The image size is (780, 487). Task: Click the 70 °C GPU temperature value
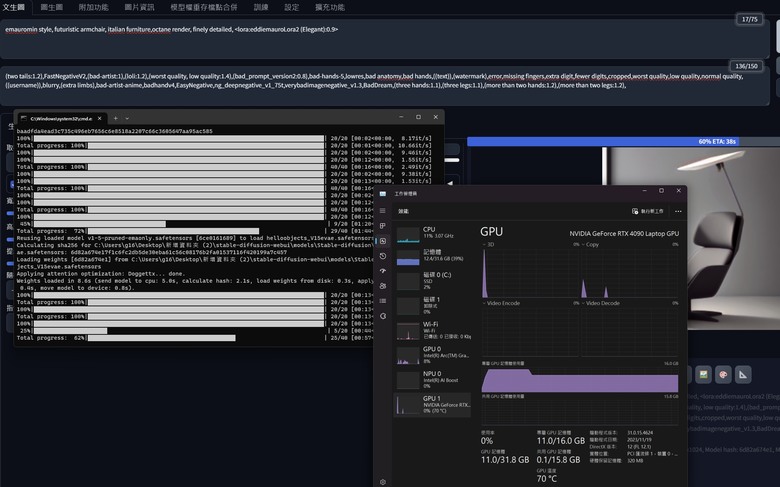pos(546,479)
